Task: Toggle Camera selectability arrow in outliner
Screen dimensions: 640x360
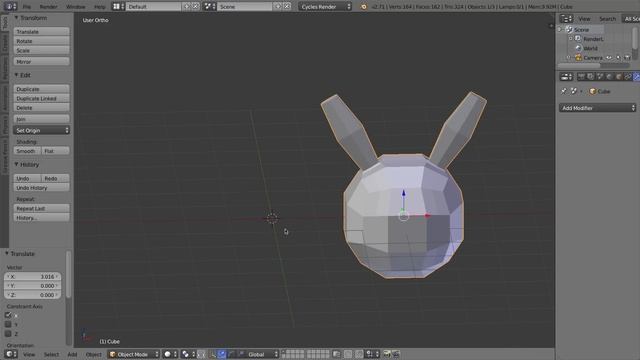Action: point(618,58)
